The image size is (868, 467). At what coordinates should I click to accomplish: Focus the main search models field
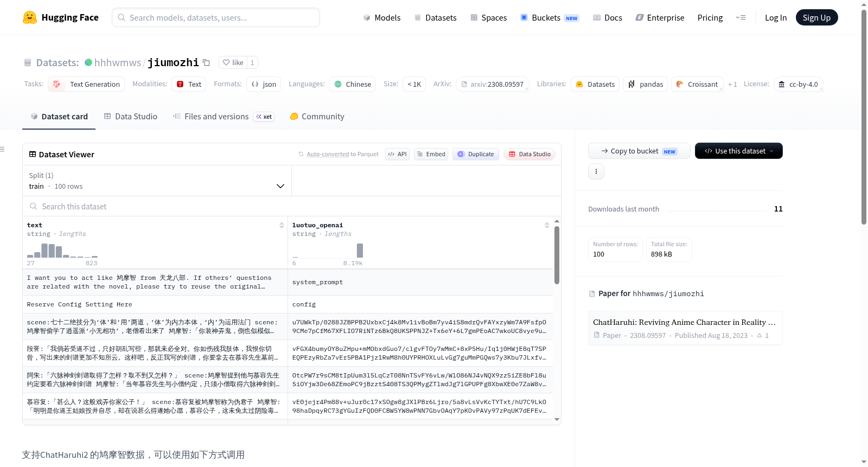(216, 17)
